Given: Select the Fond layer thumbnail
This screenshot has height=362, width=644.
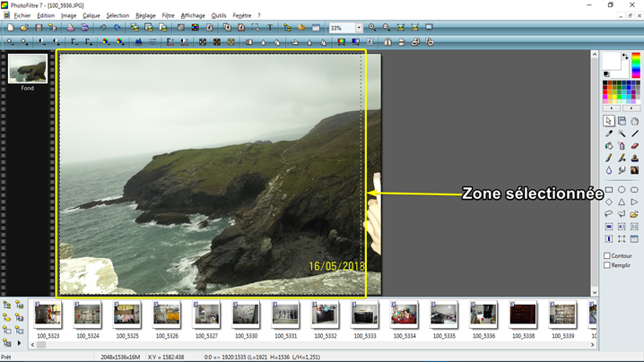Looking at the screenshot, I should [x=28, y=68].
